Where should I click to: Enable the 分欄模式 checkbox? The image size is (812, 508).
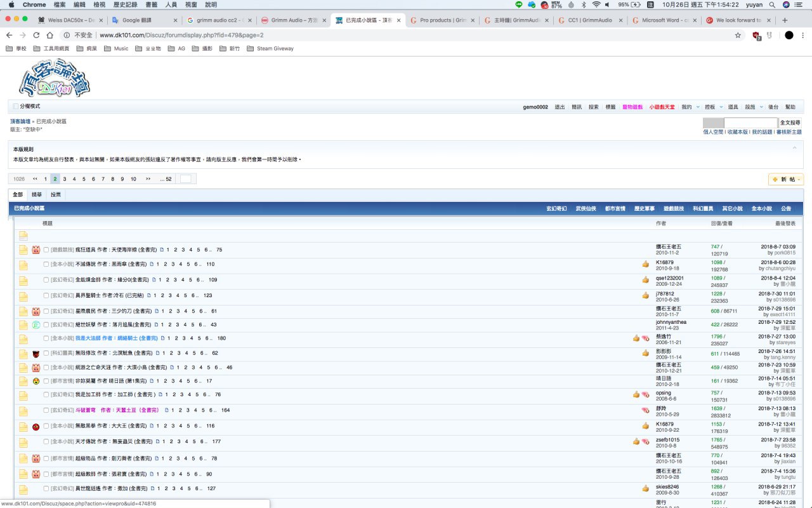click(16, 107)
